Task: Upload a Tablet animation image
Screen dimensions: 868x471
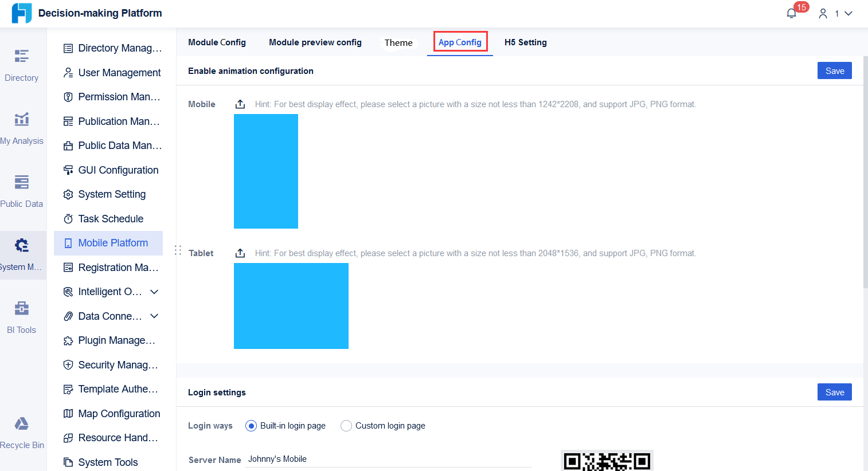Action: click(240, 253)
